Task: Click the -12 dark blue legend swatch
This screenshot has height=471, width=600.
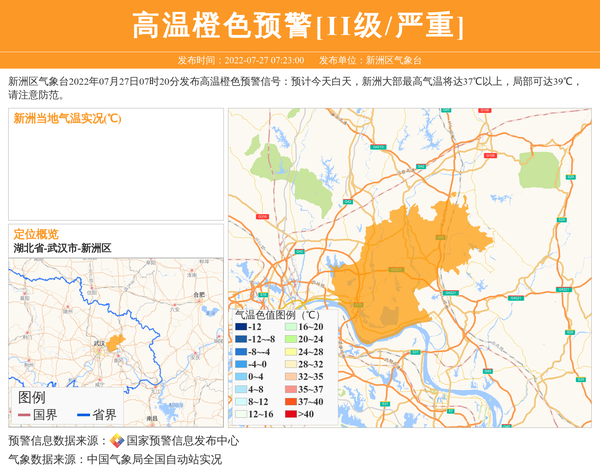Action: click(x=241, y=327)
